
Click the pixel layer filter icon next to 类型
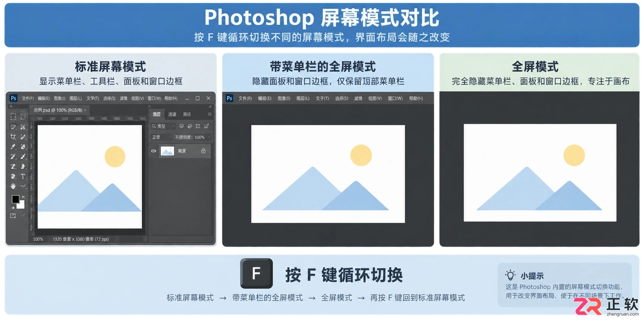pyautogui.click(x=182, y=127)
